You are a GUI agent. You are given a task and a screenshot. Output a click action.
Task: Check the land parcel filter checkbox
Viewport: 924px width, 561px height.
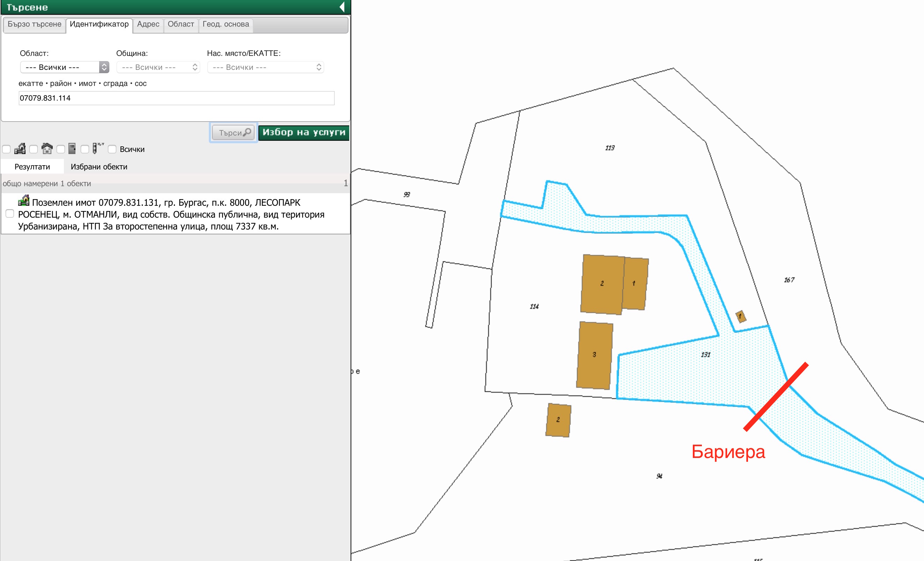click(6, 149)
